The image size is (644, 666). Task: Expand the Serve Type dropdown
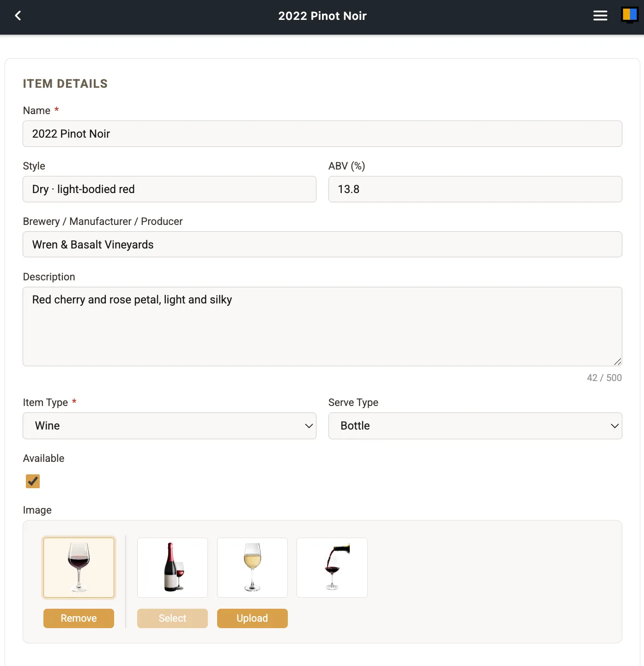click(475, 426)
